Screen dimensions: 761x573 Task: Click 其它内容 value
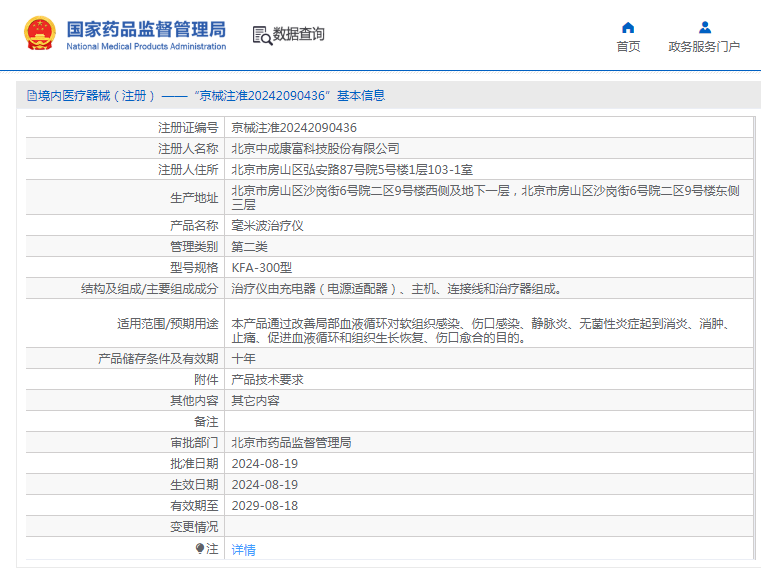(255, 401)
